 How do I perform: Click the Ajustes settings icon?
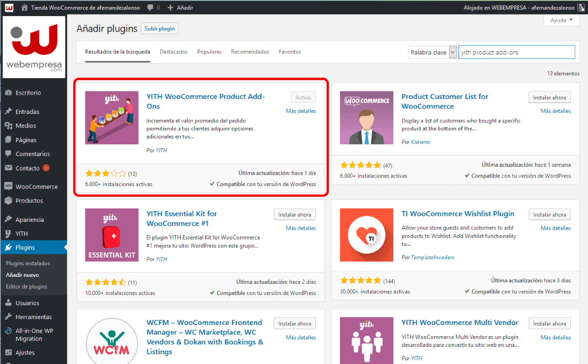(8, 352)
